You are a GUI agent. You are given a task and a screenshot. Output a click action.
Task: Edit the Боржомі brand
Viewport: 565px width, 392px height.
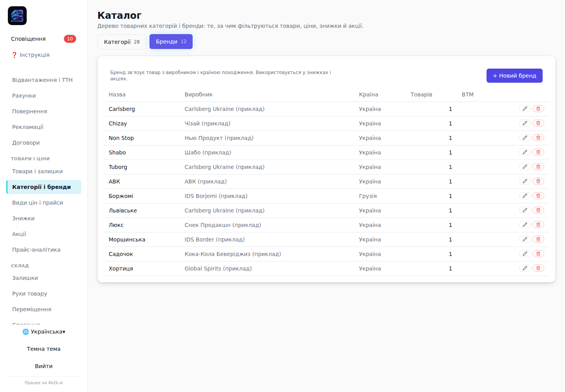525,196
